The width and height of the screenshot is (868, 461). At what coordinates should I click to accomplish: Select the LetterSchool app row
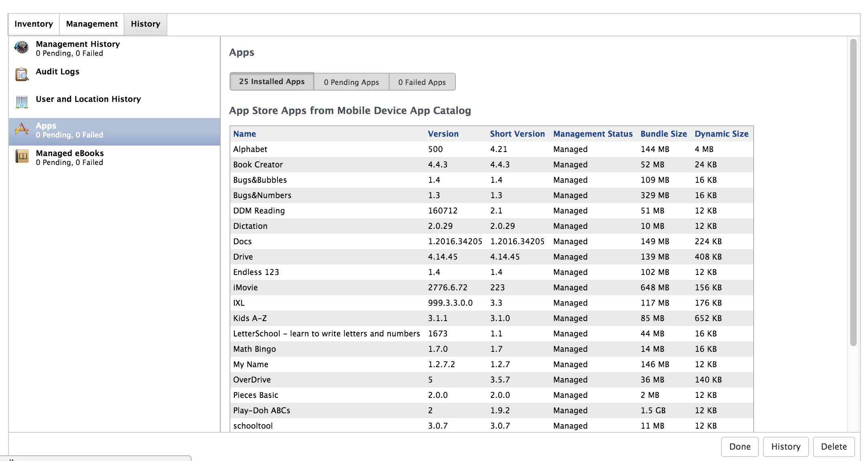[x=491, y=334]
